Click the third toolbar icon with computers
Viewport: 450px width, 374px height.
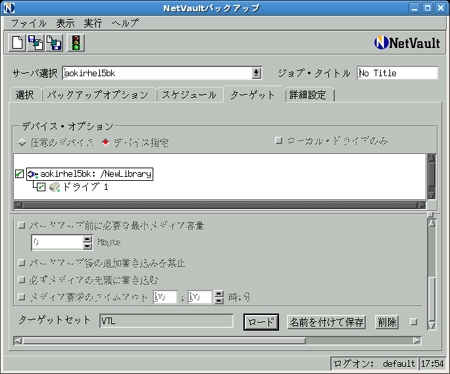[54, 43]
